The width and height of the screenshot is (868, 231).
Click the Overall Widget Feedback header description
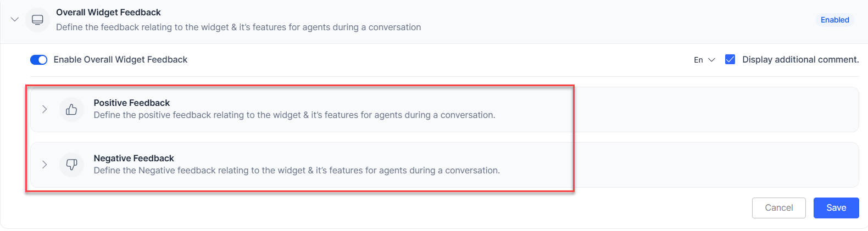tap(238, 27)
